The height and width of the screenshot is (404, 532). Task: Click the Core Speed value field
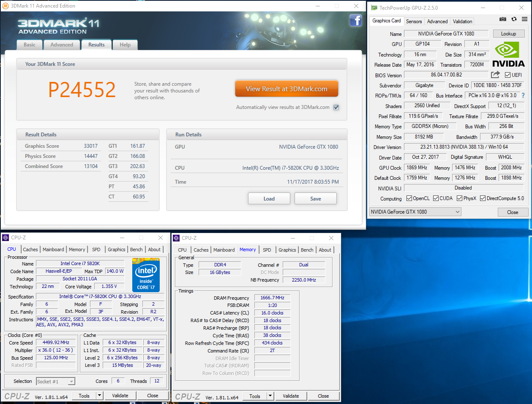coord(56,342)
